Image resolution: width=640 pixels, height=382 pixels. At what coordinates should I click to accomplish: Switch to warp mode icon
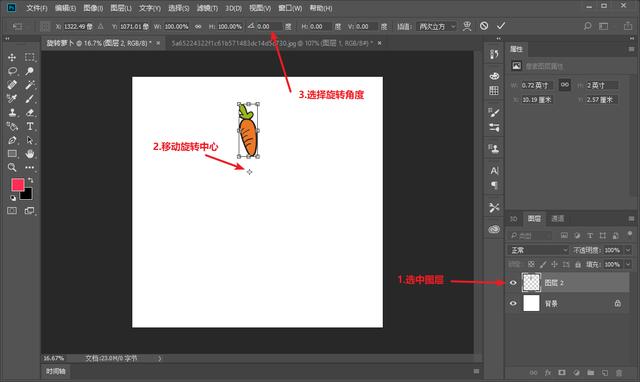(467, 26)
